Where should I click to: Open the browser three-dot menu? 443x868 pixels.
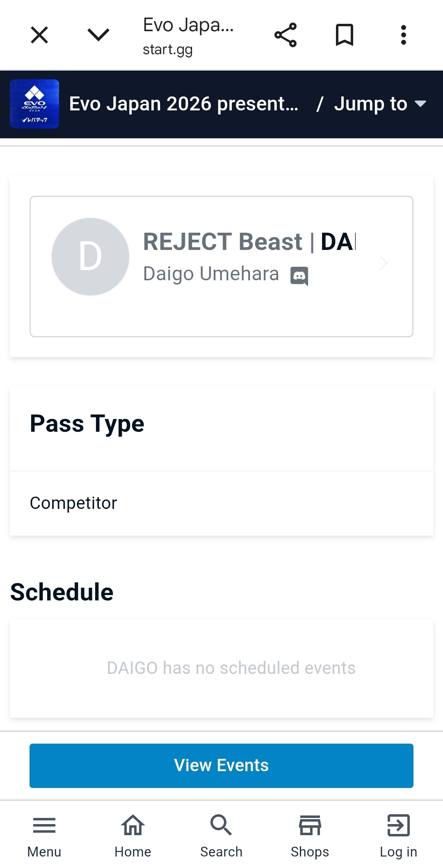click(404, 35)
